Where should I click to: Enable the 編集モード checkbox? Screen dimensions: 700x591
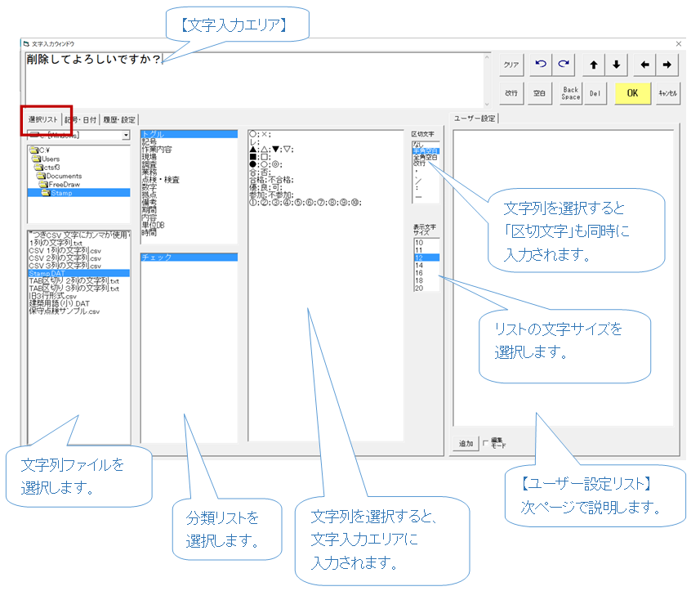(486, 442)
